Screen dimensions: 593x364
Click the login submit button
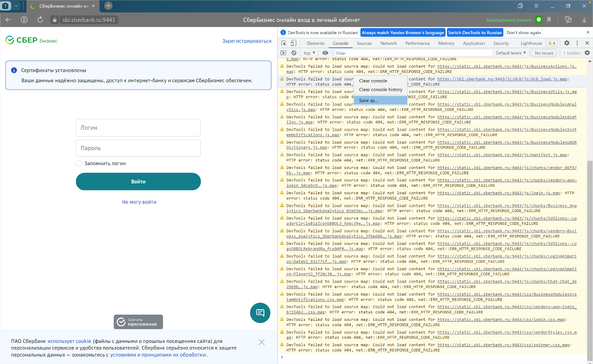pos(138,181)
